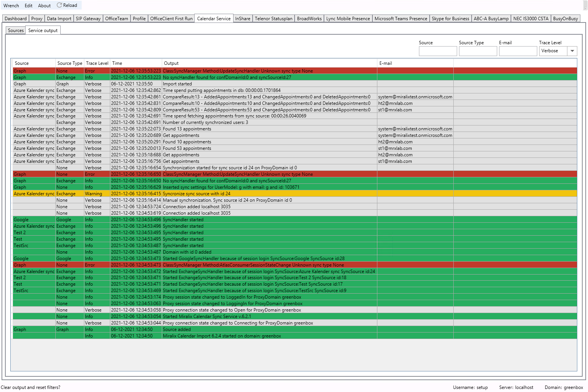This screenshot has width=588, height=392.
Task: Open the Profile tab
Action: (139, 19)
